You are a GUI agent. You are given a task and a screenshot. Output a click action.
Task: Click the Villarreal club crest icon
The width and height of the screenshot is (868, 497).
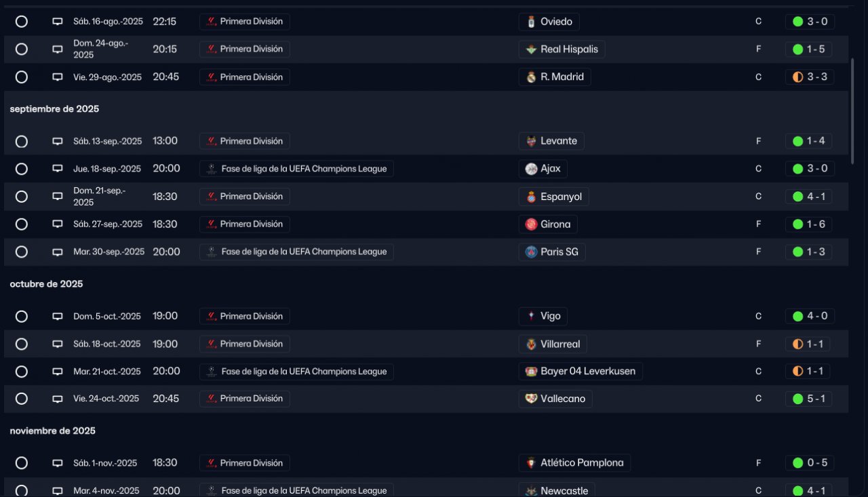[531, 344]
